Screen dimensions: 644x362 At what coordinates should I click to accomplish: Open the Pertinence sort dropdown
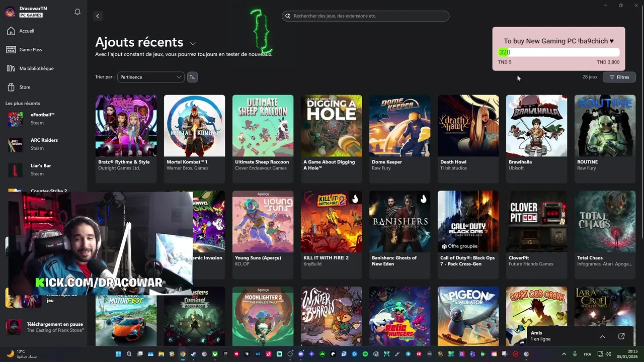coord(150,77)
